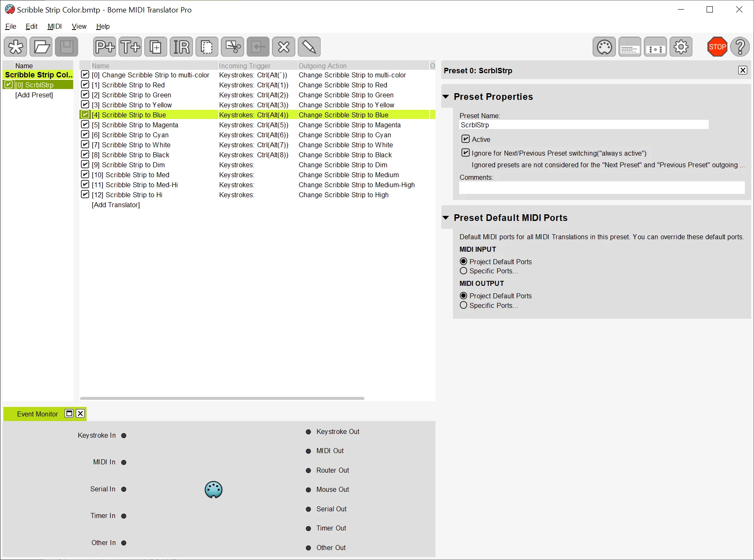Toggle Ignore for Next/Previous Preset switching checkbox
Screen dimensions: 754x560
coord(466,153)
